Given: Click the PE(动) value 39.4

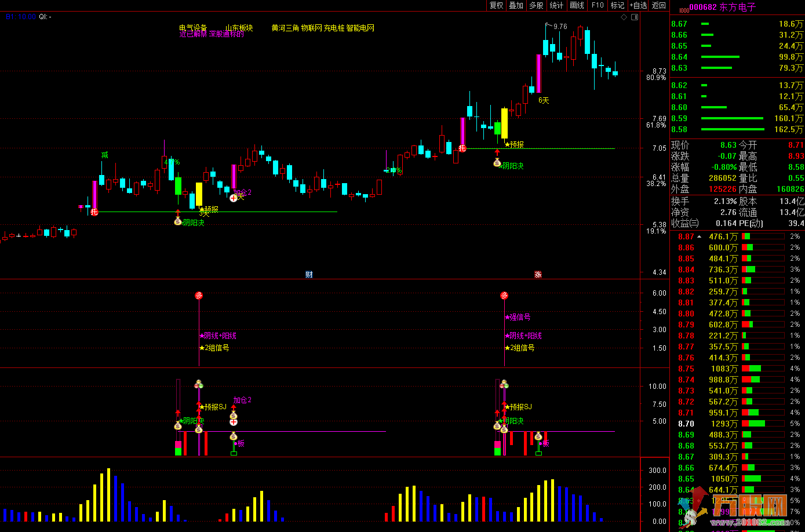Looking at the screenshot, I should 796,223.
